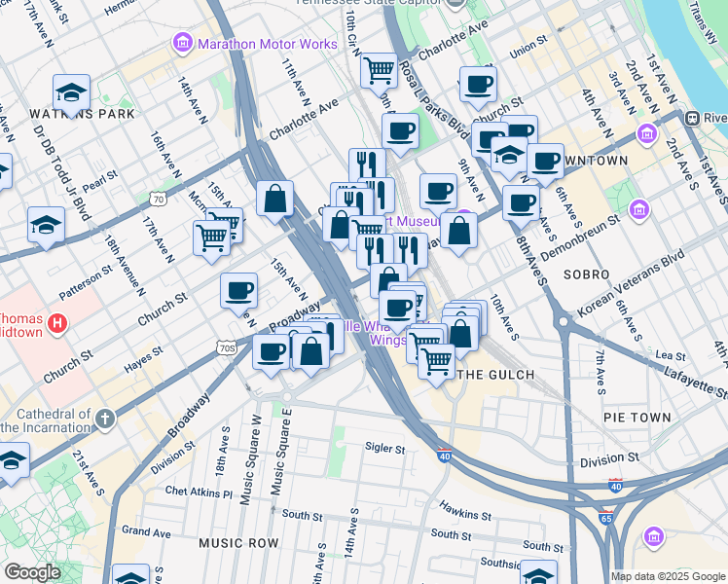Click the coffee shop marker near Union St
The image size is (728, 584).
point(477,84)
